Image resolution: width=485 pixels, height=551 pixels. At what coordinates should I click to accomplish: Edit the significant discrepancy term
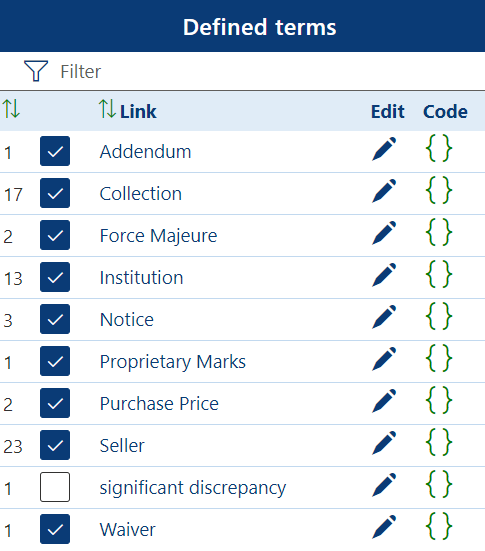tap(384, 485)
